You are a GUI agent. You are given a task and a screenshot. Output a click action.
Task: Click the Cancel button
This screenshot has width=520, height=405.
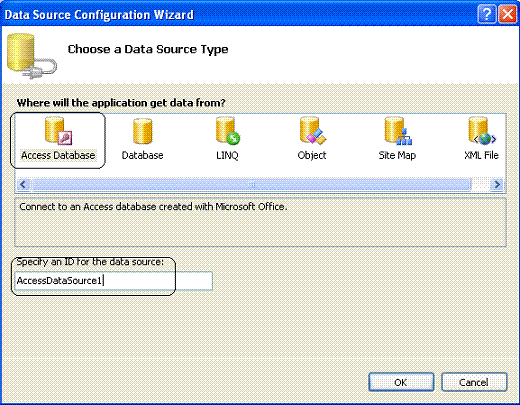474,382
